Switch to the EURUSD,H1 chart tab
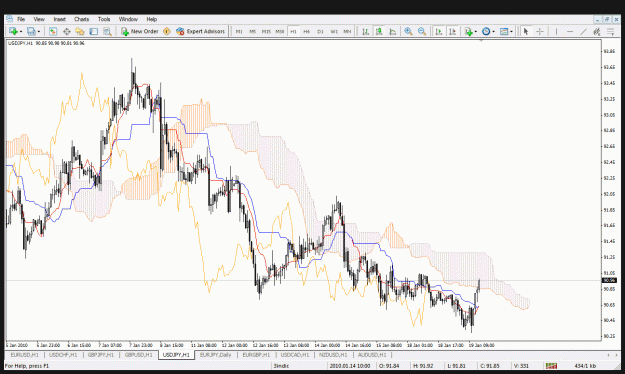Viewport: 625px width, 374px height. (x=24, y=355)
